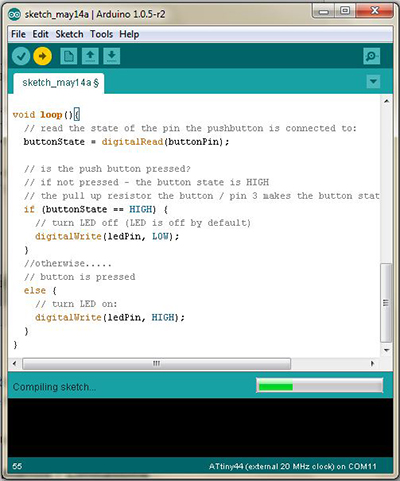This screenshot has height=481, width=400.
Task: Click the Open sketch up-arrow icon
Action: 90,56
